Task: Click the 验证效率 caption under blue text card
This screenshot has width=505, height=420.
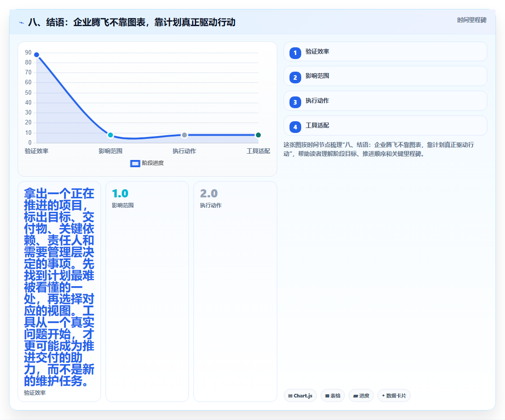Action: [35, 393]
